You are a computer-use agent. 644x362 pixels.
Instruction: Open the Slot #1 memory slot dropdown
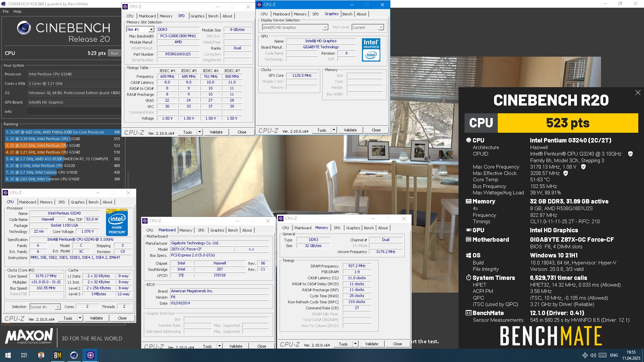(x=151, y=29)
